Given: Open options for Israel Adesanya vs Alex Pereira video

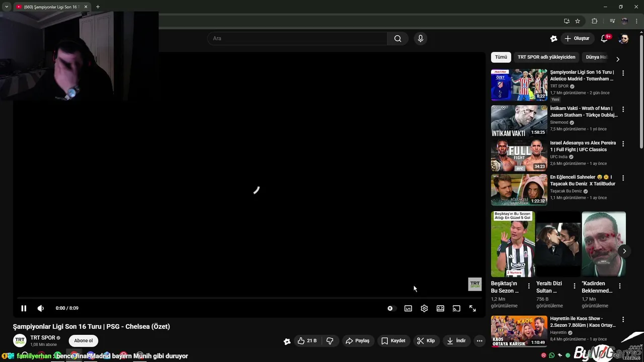Looking at the screenshot, I should [x=623, y=144].
